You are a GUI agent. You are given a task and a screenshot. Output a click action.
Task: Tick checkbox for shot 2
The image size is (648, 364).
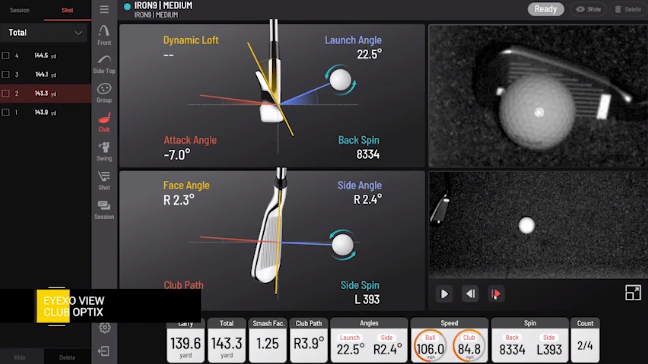click(6, 93)
